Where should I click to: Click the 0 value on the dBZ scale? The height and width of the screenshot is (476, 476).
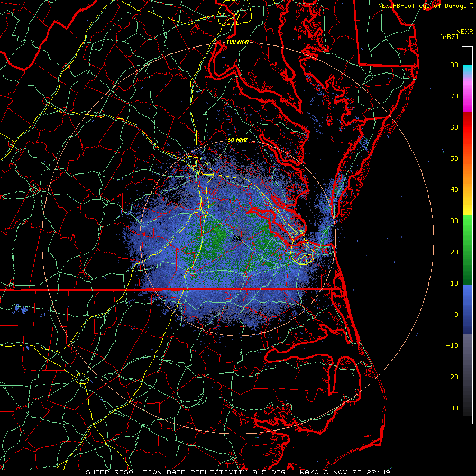tap(456, 315)
